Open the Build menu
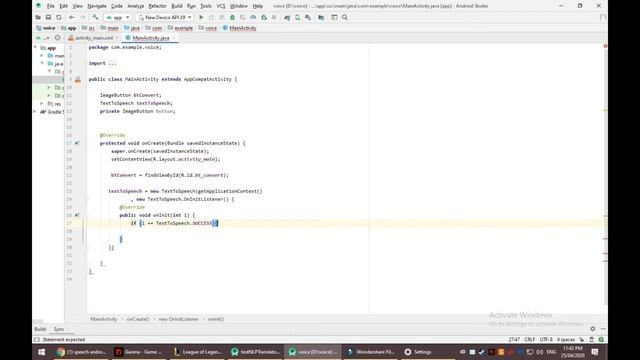The width and height of the screenshot is (640, 360). (177, 6)
